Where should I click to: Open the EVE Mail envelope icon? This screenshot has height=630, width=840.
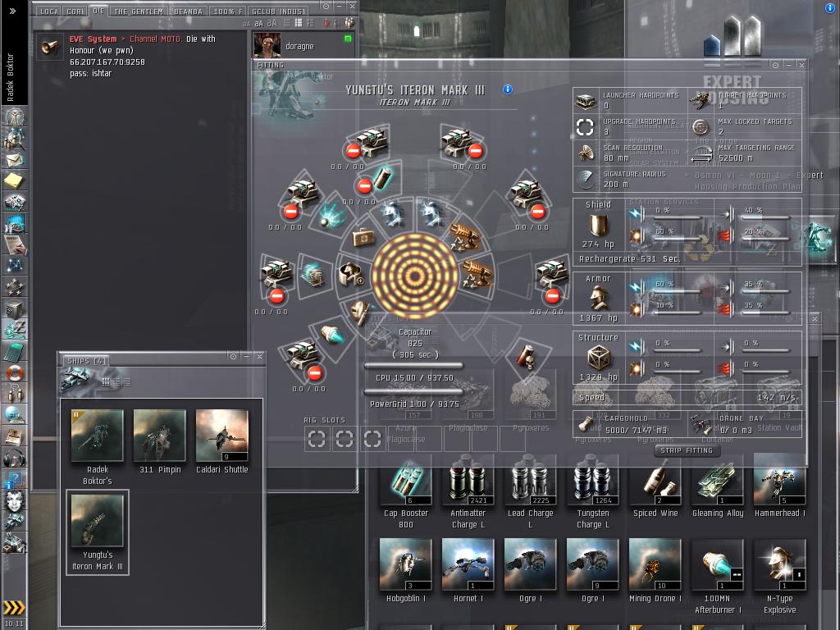(x=15, y=160)
